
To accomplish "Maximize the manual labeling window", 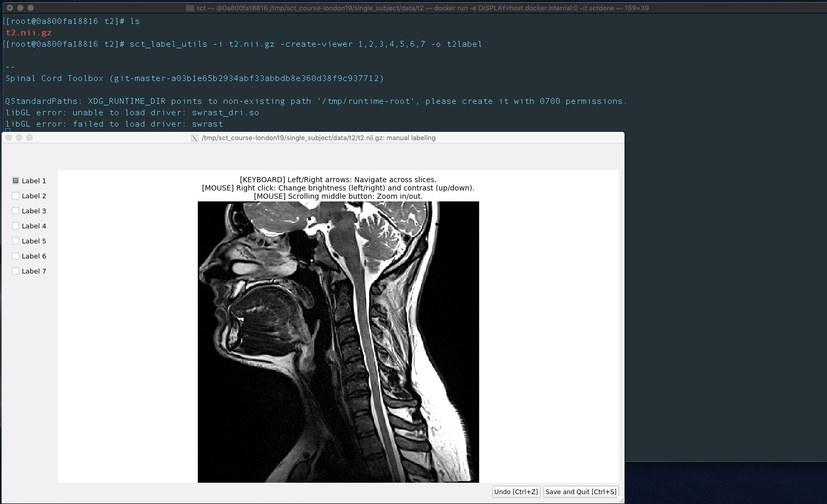I will pyautogui.click(x=30, y=138).
